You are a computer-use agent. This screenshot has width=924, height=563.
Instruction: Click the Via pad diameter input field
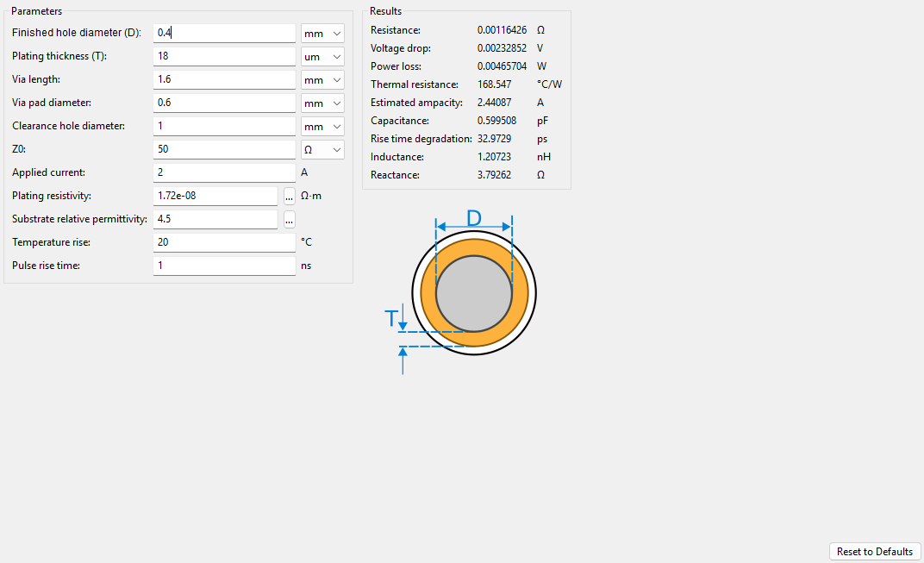point(224,103)
